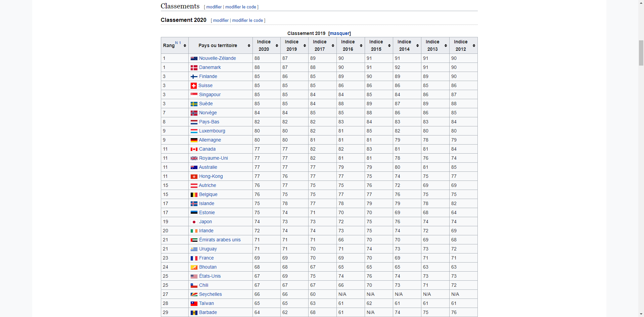644x317 pixels.
Task: Open the Australie country link
Action: (x=208, y=167)
